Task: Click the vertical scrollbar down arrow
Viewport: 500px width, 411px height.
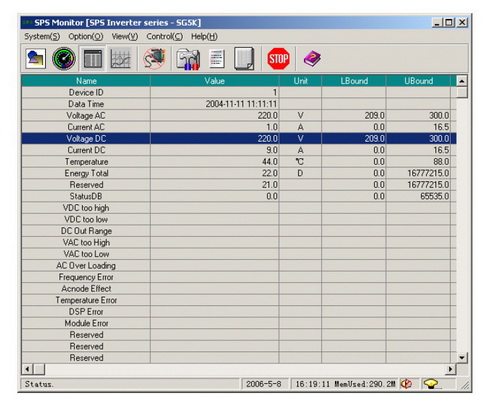Action: (462, 358)
